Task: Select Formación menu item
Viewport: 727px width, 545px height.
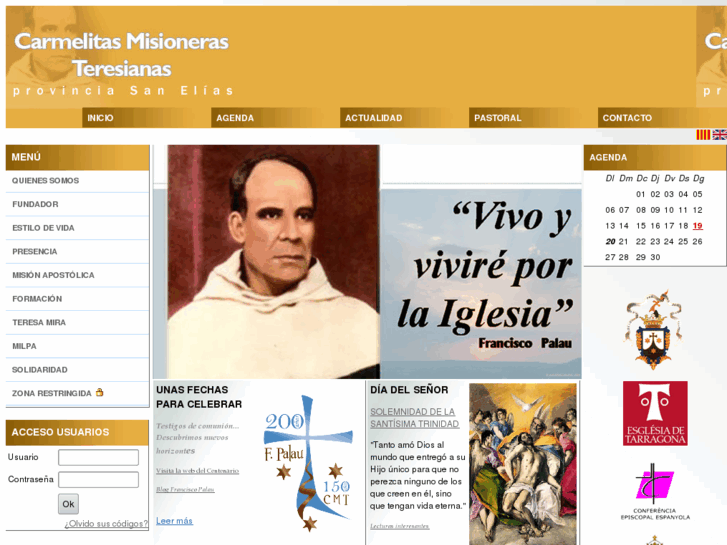Action: [77, 299]
